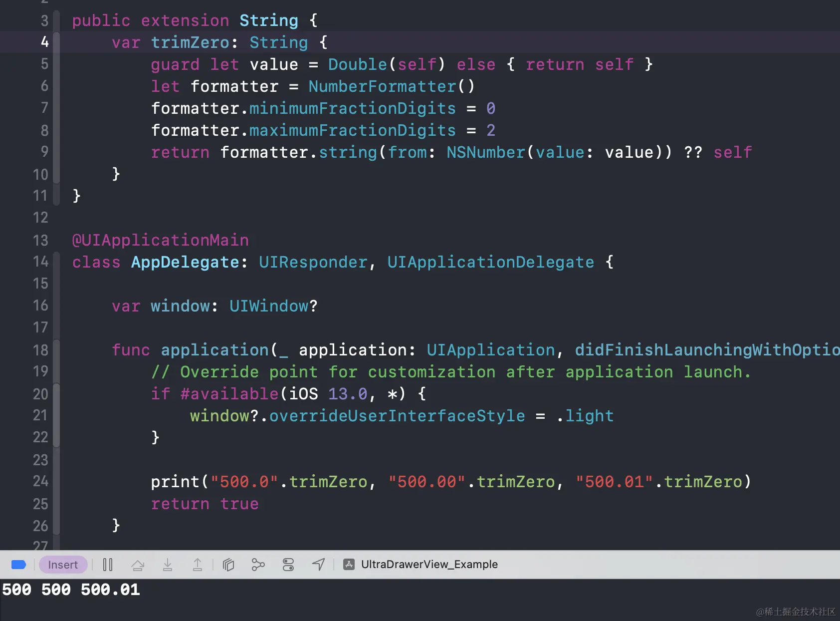
Task: Click the .light enum value
Action: tap(585, 416)
